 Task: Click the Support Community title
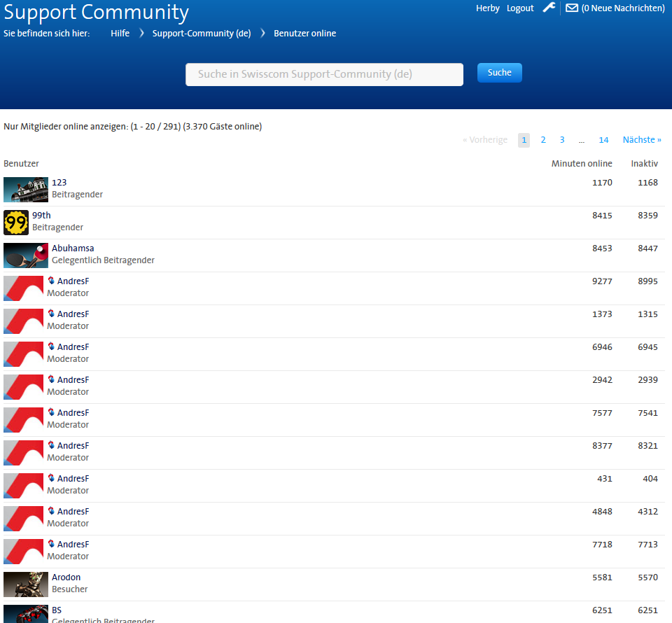[97, 13]
